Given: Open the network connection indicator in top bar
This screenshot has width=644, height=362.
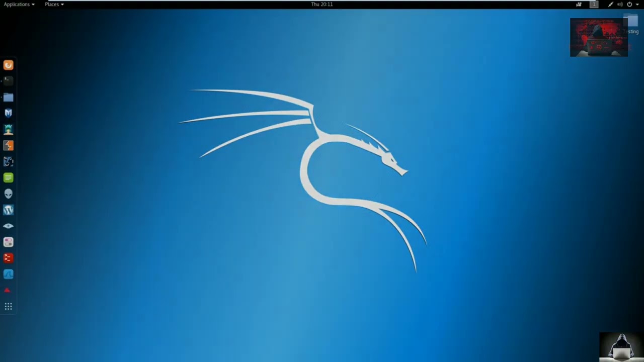Looking at the screenshot, I should (x=610, y=4).
